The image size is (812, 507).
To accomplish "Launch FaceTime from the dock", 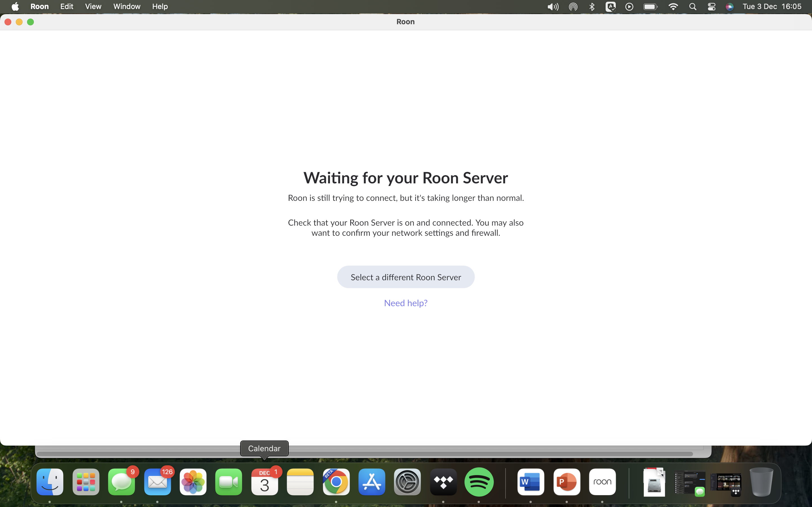I will (228, 482).
